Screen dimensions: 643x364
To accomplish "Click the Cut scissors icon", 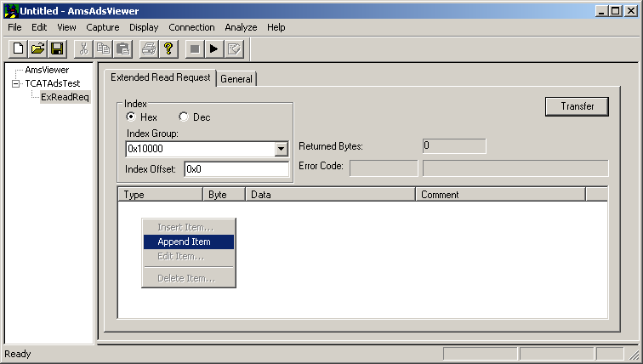I will (x=83, y=48).
